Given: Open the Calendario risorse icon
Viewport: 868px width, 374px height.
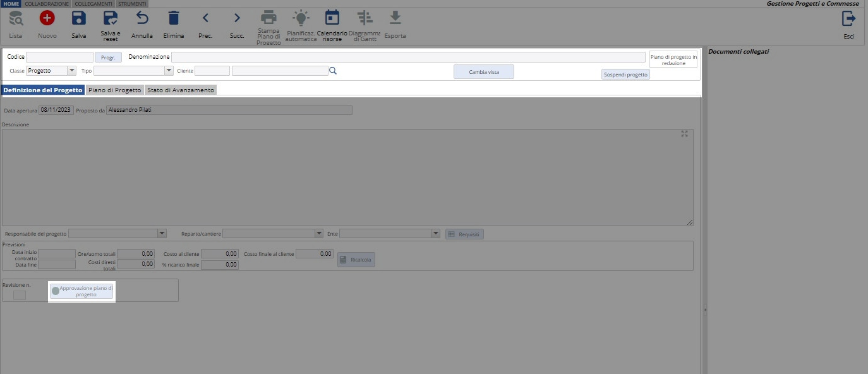Looking at the screenshot, I should 332,18.
